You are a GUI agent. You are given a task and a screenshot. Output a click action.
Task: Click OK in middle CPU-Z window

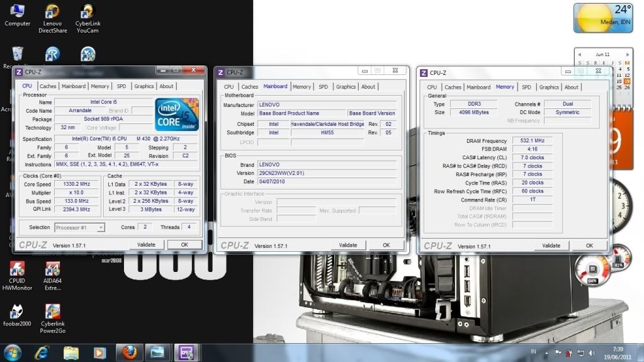click(x=386, y=245)
